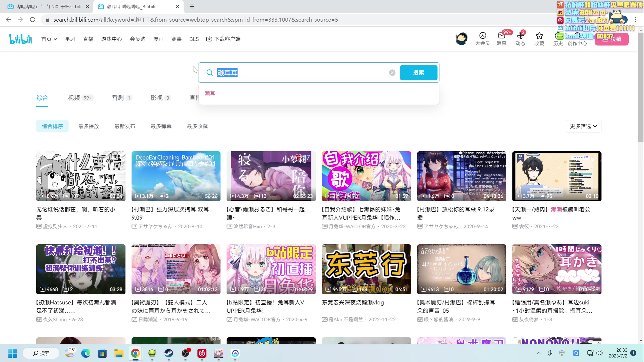
Task: Click the blue 搜索 button
Action: 418,73
